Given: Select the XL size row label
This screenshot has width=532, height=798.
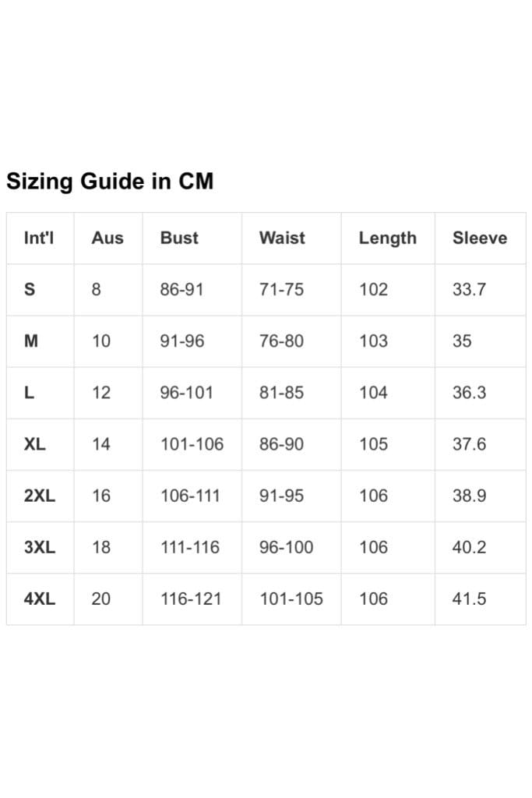Looking at the screenshot, I should [x=34, y=444].
